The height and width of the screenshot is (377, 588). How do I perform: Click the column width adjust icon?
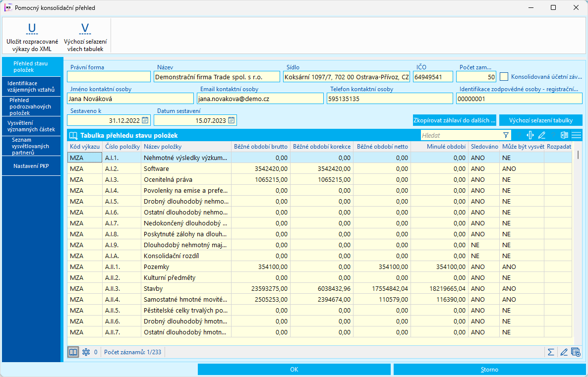coord(529,135)
